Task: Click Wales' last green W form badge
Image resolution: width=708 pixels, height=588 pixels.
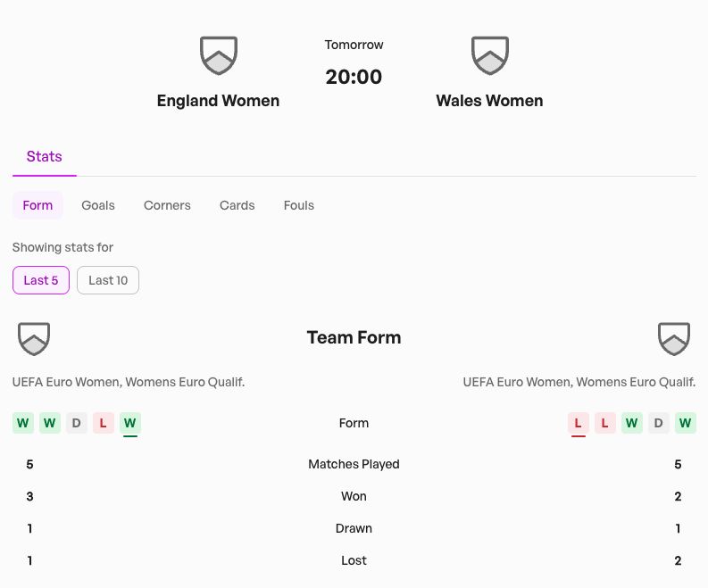Action: (x=686, y=423)
